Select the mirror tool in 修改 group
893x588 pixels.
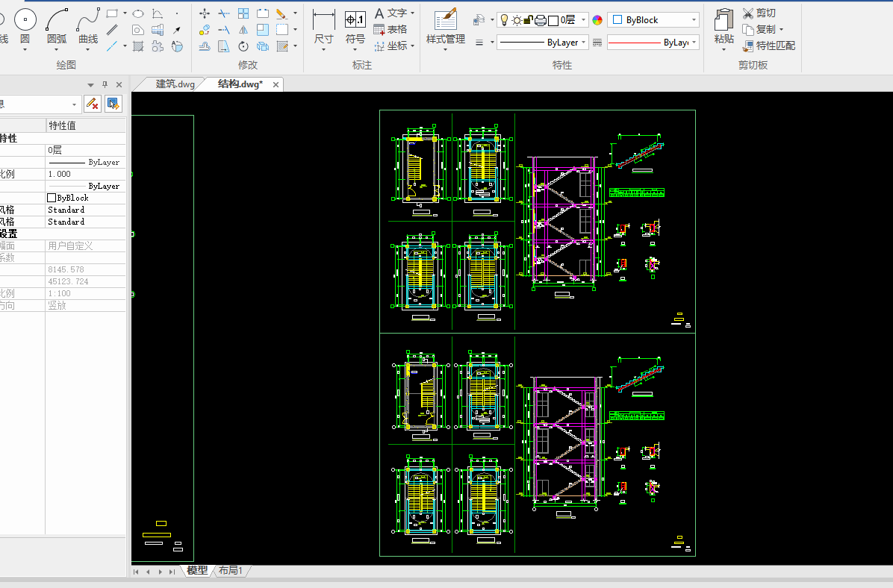pos(243,30)
